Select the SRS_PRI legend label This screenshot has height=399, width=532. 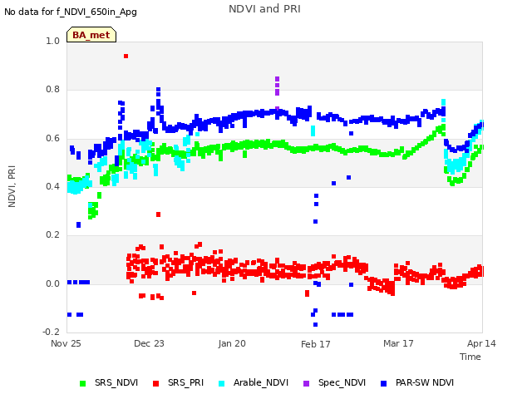[x=185, y=382]
